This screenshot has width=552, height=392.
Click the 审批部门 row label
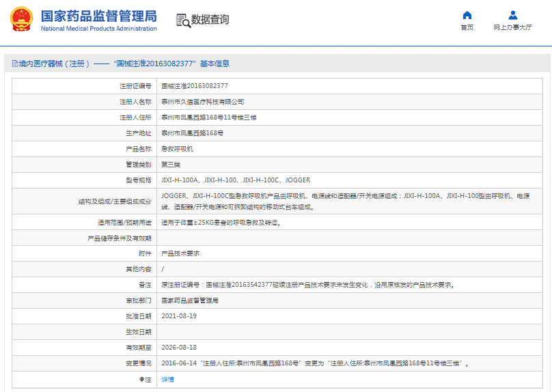(139, 300)
